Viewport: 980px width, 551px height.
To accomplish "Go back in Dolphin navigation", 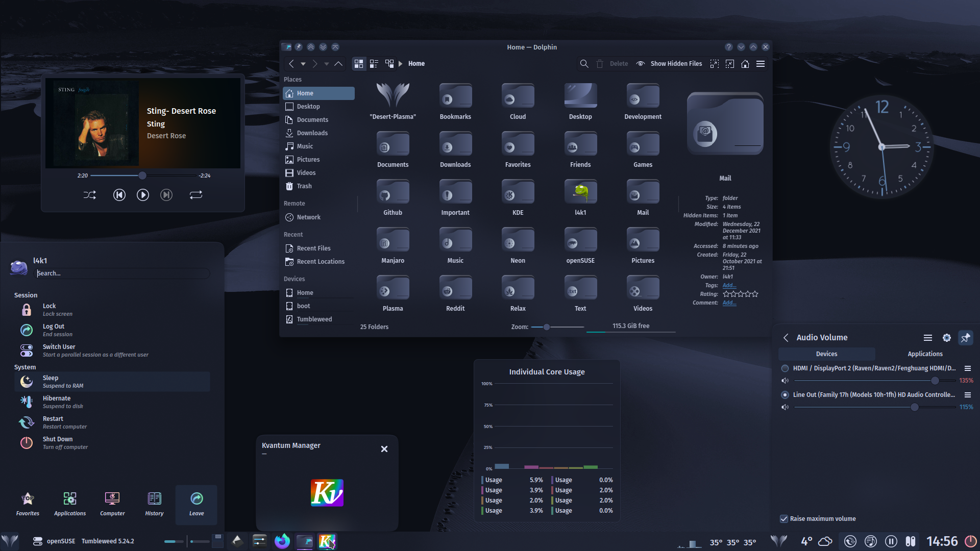I will (x=291, y=64).
